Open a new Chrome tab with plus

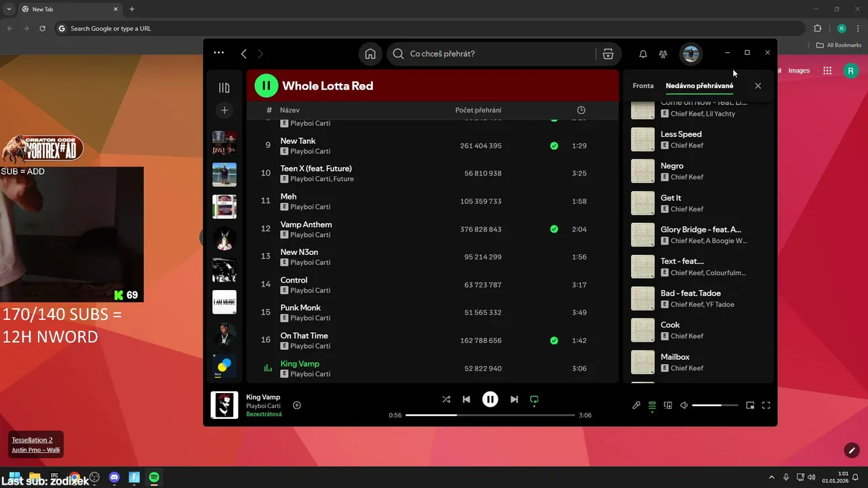coord(132,9)
